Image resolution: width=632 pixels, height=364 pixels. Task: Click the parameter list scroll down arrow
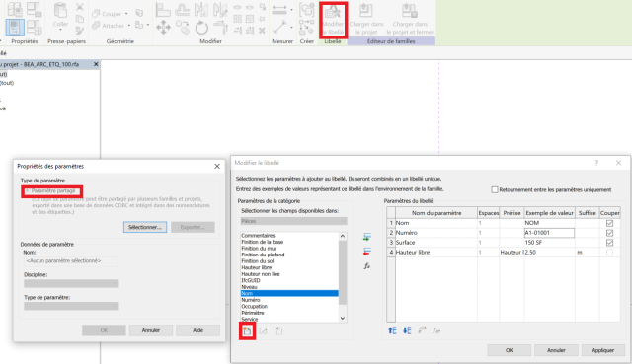(343, 318)
